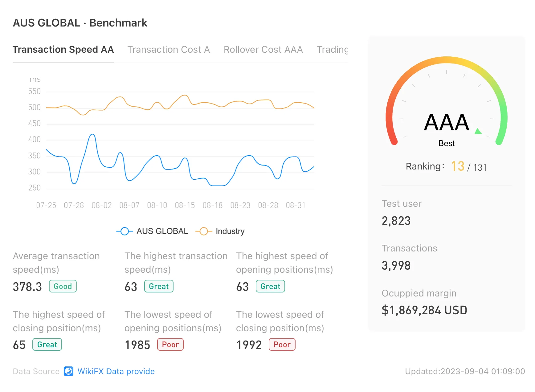535x392 pixels.
Task: Click the 08-15 date axis label
Action: [x=185, y=205]
